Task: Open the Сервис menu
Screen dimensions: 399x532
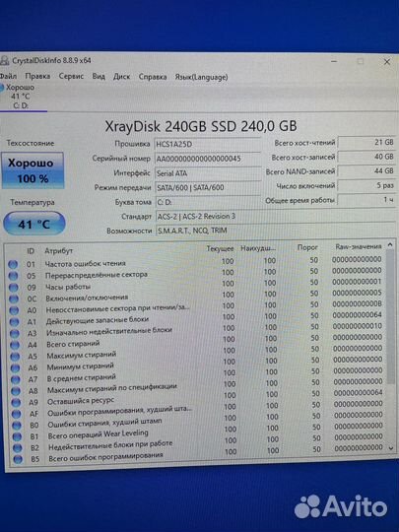Action: 71,76
